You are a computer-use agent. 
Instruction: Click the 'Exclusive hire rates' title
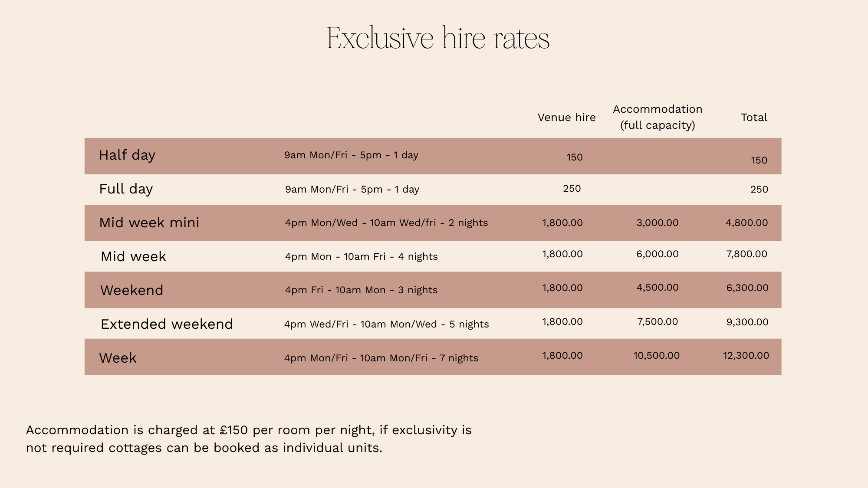point(437,38)
